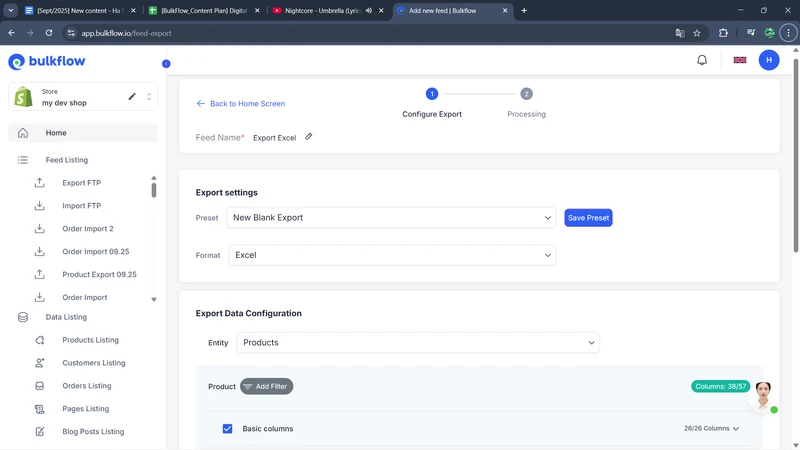Click the notification bell icon
This screenshot has width=800, height=450.
click(702, 60)
